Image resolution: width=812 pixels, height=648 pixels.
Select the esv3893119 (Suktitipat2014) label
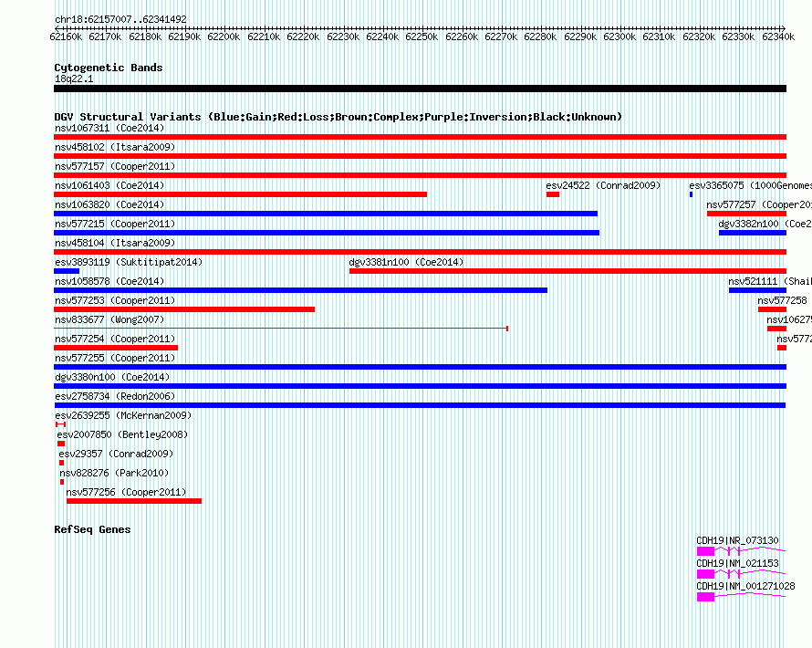click(x=129, y=262)
